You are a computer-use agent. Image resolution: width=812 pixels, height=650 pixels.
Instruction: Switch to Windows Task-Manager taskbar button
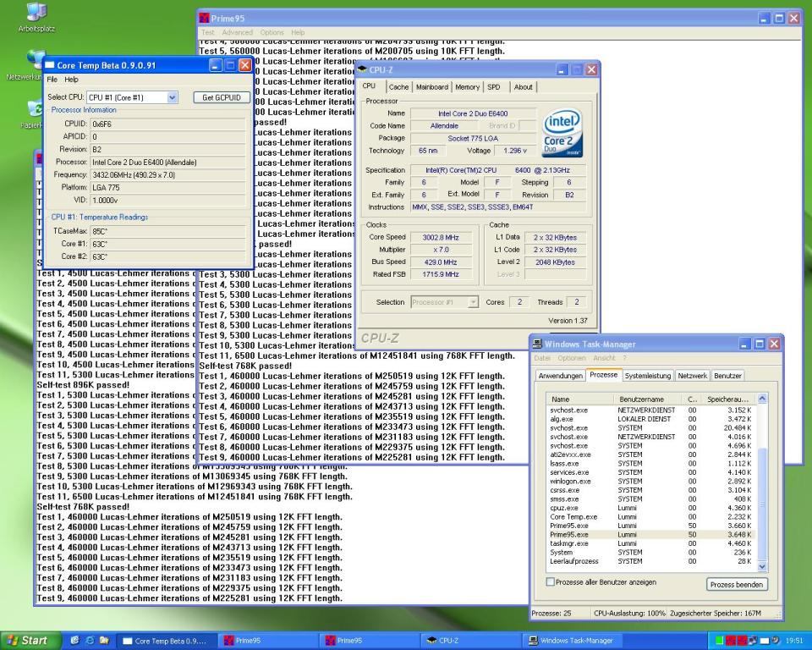[573, 642]
